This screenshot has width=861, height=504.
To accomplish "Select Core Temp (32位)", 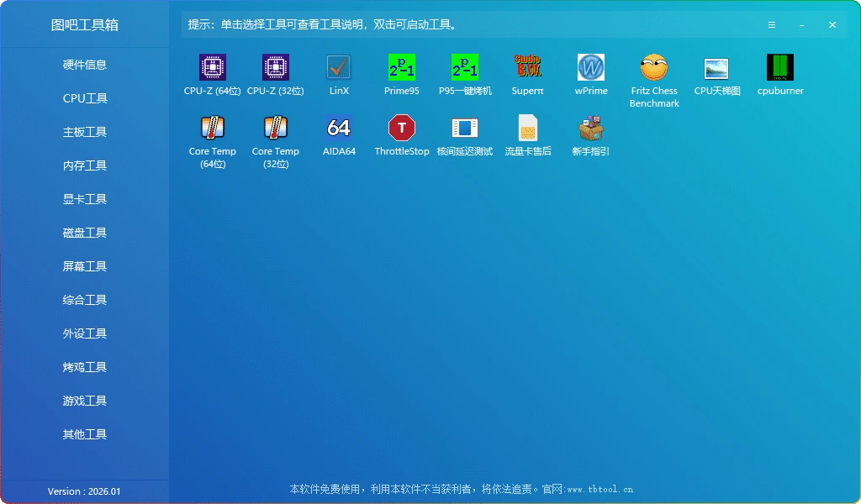I will coord(275,136).
